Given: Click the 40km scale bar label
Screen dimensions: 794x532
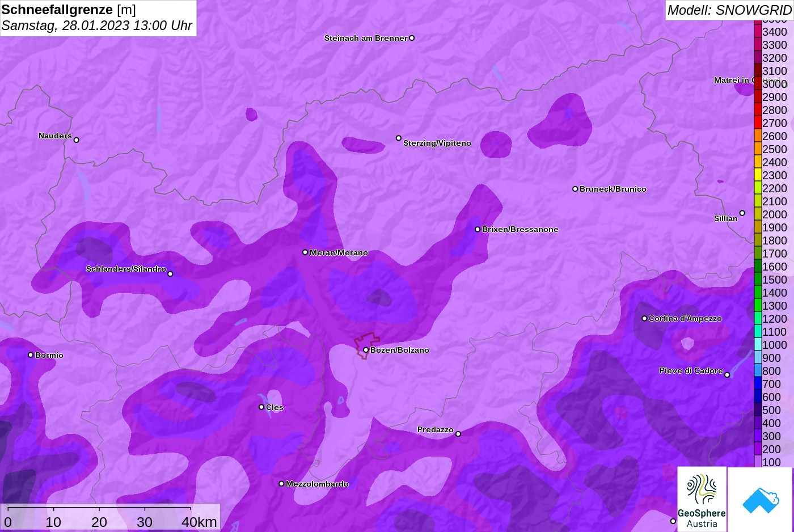Looking at the screenshot, I should 199,522.
